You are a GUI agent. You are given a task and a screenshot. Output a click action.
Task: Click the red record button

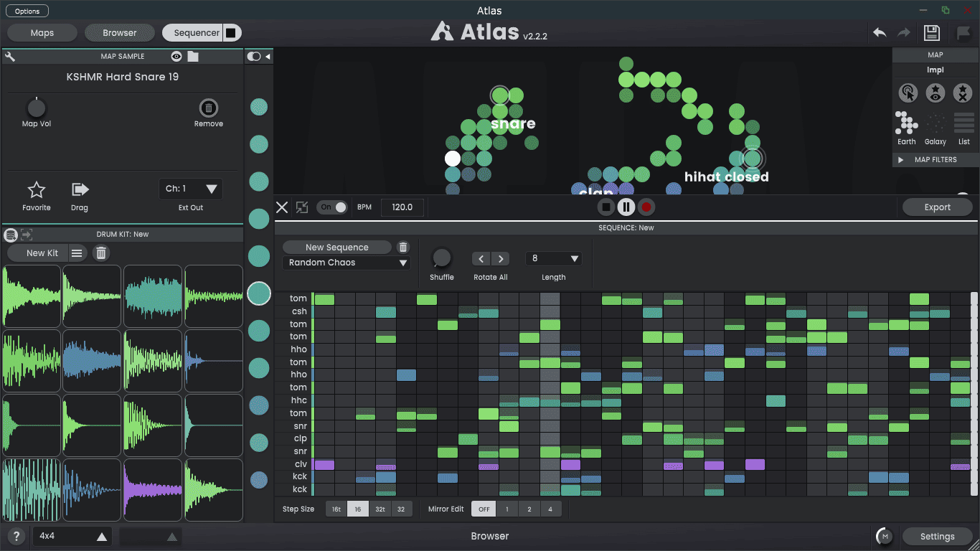coord(646,207)
